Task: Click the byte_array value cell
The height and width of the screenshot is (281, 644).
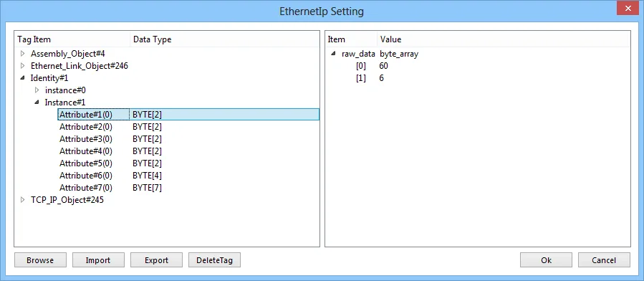Action: pos(399,54)
